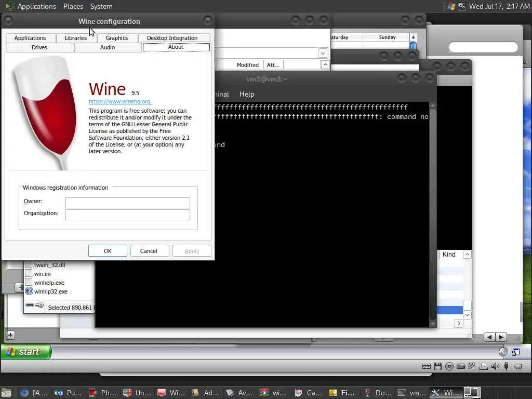Click the shared folders status icon

point(518,366)
